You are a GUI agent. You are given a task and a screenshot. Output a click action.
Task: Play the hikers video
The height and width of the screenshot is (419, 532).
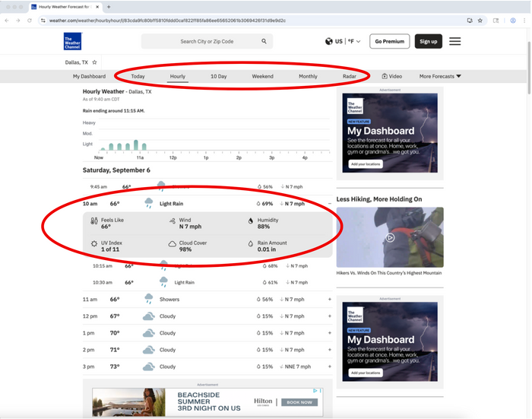390,238
